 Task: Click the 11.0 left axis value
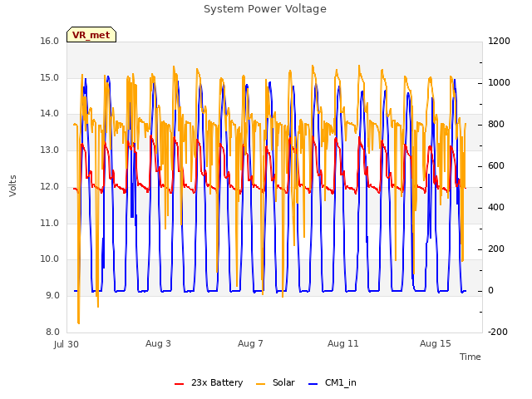50,223
